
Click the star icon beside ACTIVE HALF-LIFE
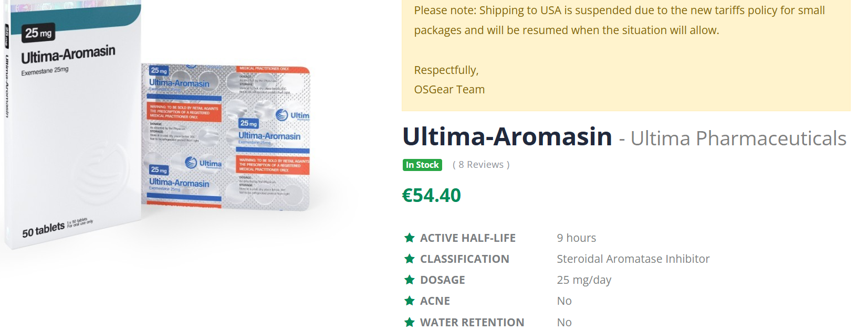[410, 238]
